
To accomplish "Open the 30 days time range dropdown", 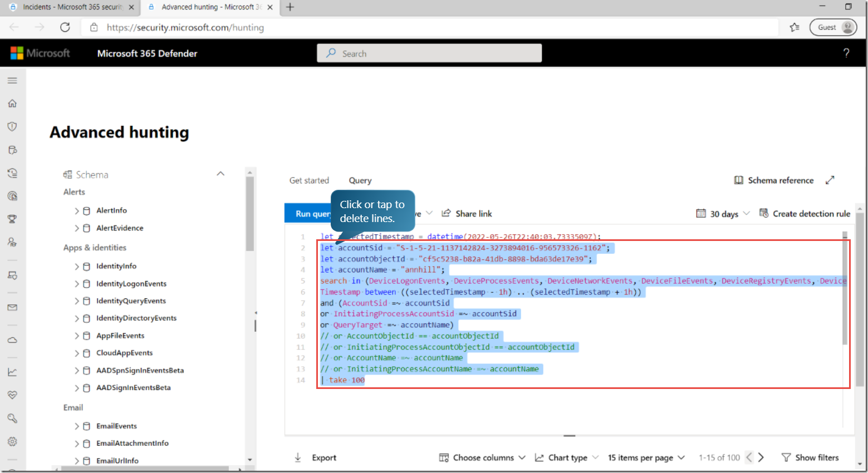I will [x=723, y=214].
